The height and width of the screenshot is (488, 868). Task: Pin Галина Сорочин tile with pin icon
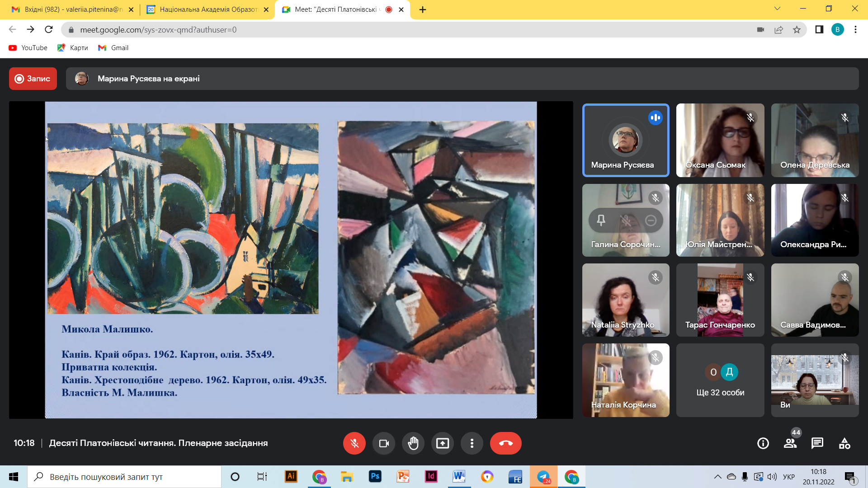(601, 221)
